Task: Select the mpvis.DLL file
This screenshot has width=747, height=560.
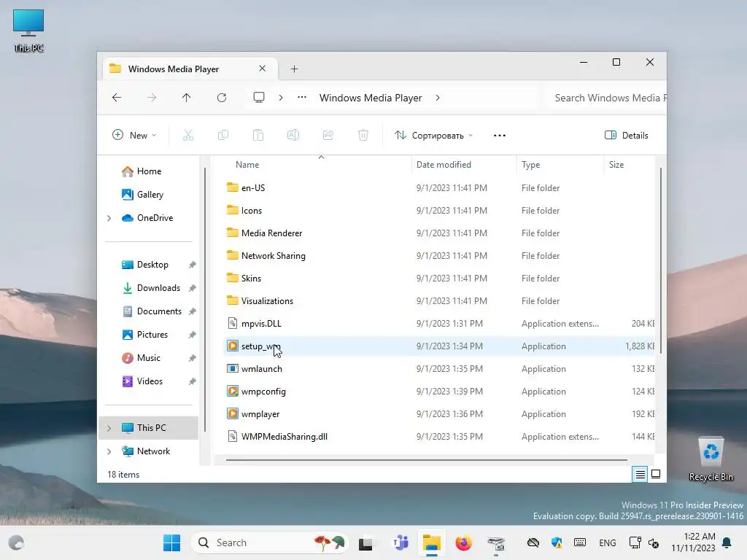Action: tap(261, 323)
